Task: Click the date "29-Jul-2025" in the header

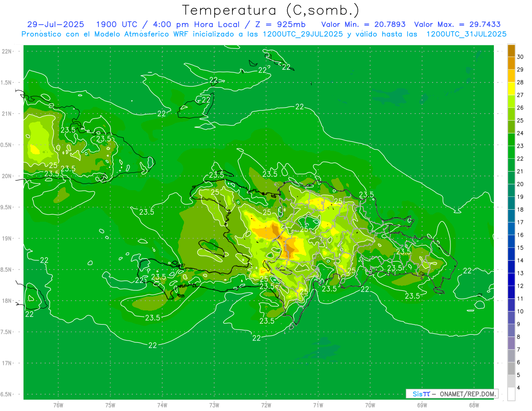Action: pyautogui.click(x=55, y=24)
